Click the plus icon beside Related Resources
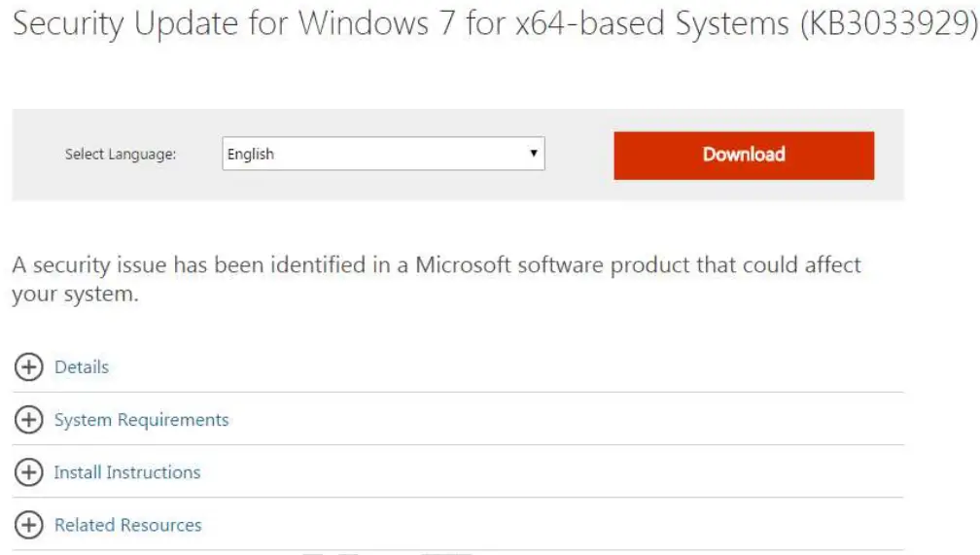This screenshot has width=980, height=555. 30,525
